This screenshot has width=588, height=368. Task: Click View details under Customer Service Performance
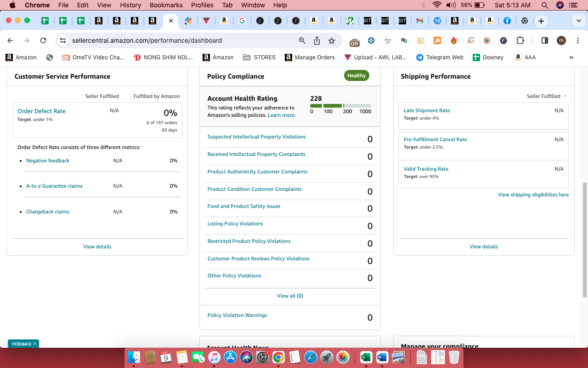click(x=97, y=247)
